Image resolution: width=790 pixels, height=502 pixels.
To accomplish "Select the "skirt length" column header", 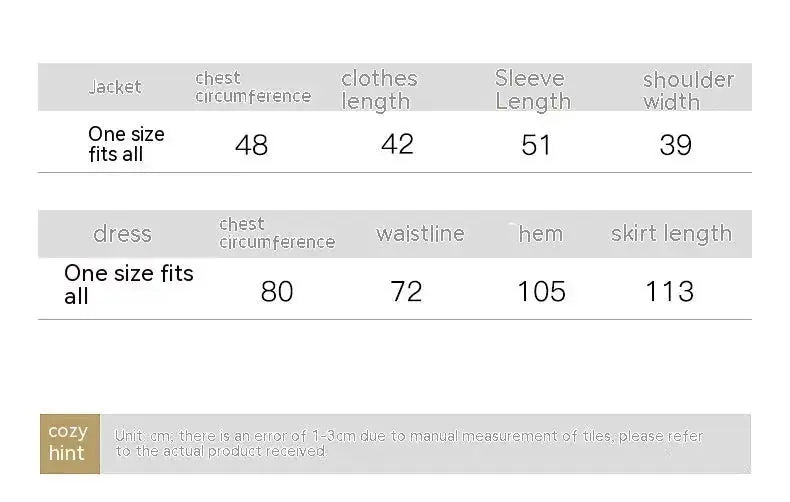I will pyautogui.click(x=671, y=234).
